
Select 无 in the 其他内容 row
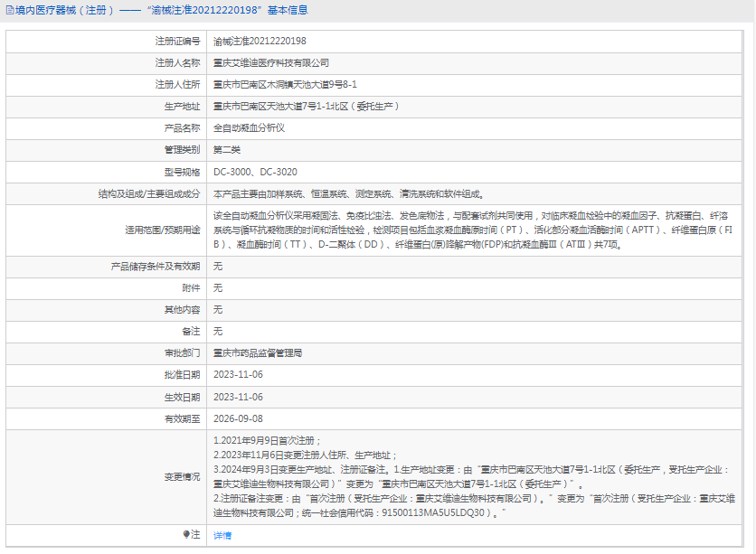pos(218,310)
